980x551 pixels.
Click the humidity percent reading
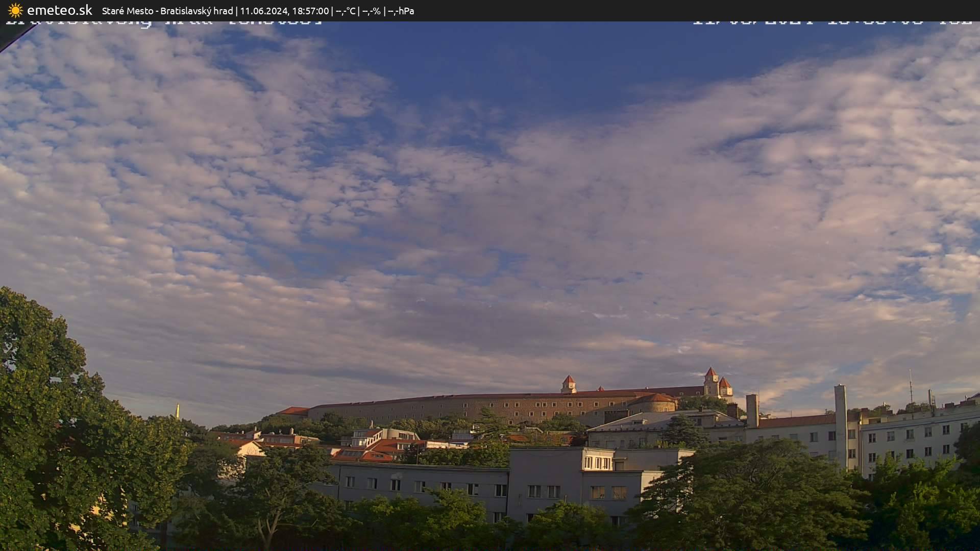click(371, 11)
